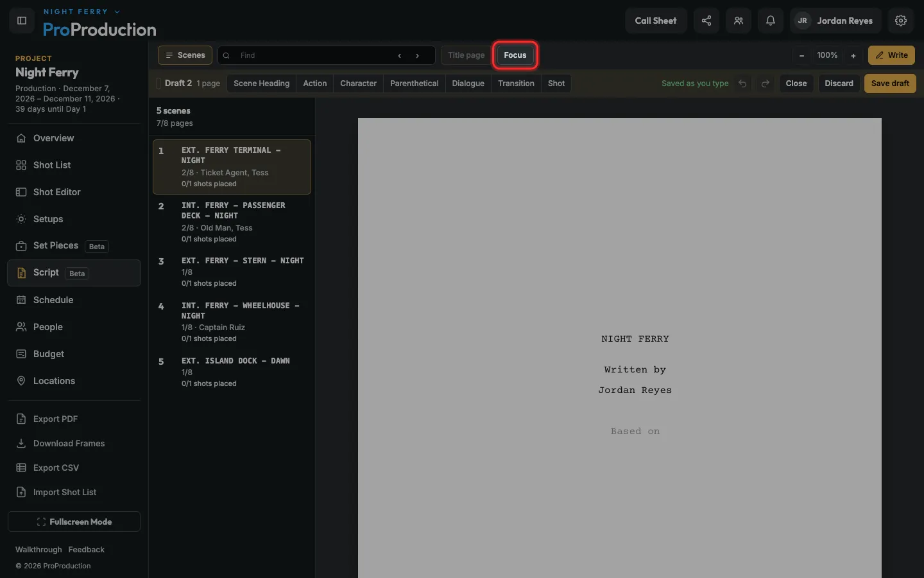Select scene 5 EXT. ISLAND DOCK – DAWN
The width and height of the screenshot is (924, 578).
(x=232, y=372)
